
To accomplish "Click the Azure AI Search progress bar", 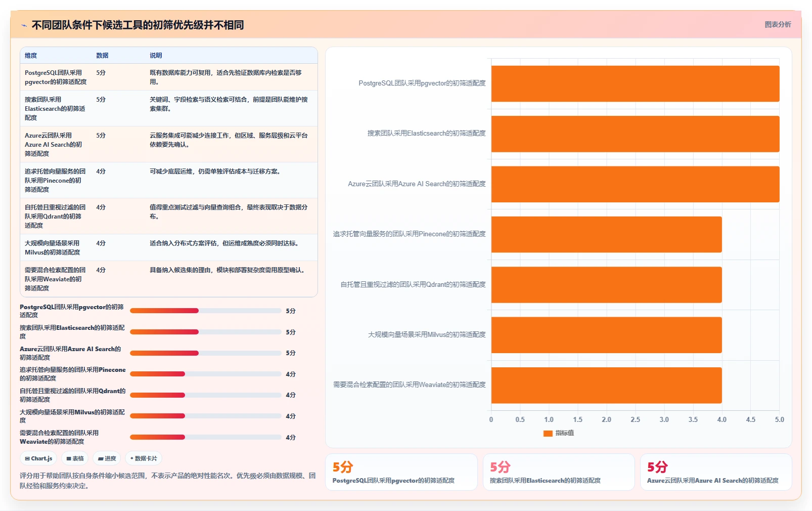I will [205, 353].
